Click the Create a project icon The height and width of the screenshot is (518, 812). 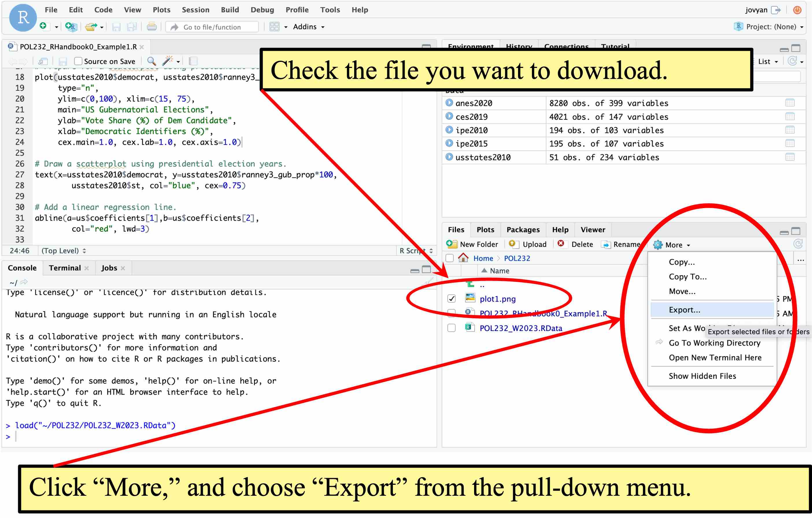(71, 26)
